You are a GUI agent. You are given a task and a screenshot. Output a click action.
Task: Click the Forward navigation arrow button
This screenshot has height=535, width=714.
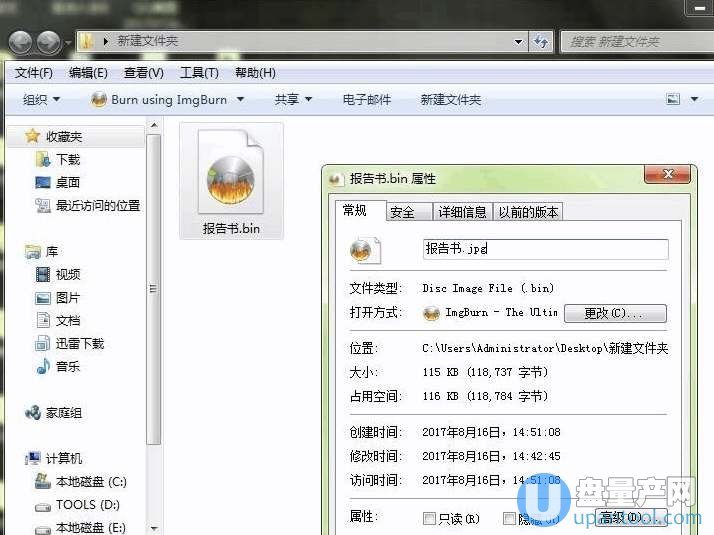(48, 42)
